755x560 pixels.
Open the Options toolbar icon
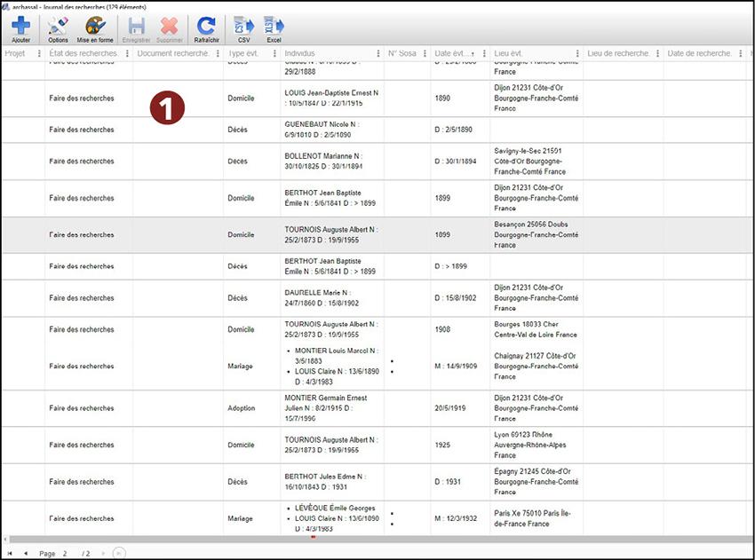pos(59,26)
